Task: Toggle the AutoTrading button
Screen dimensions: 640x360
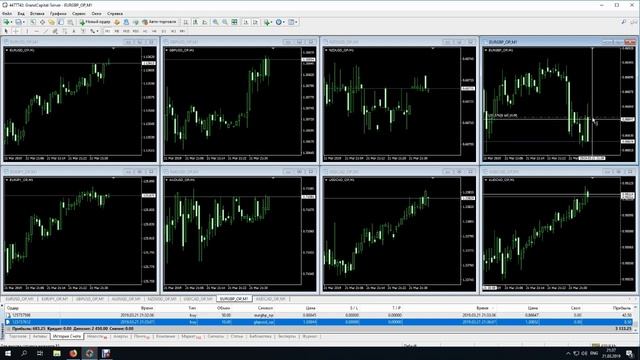Action: (x=159, y=22)
